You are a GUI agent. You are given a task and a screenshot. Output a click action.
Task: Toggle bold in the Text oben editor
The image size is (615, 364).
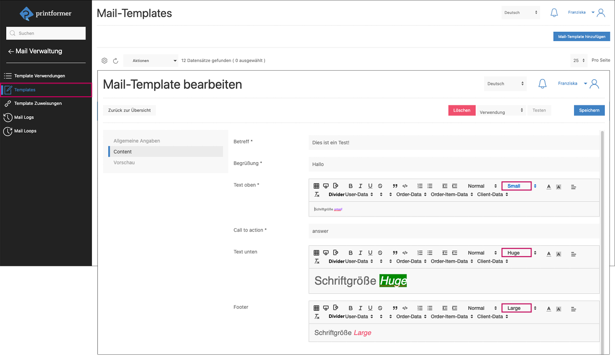tap(351, 186)
